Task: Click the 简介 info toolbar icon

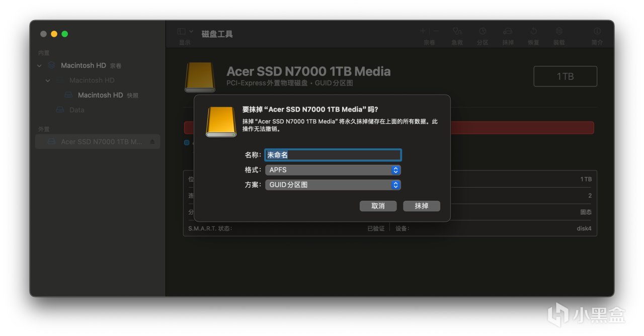Action: click(x=597, y=31)
